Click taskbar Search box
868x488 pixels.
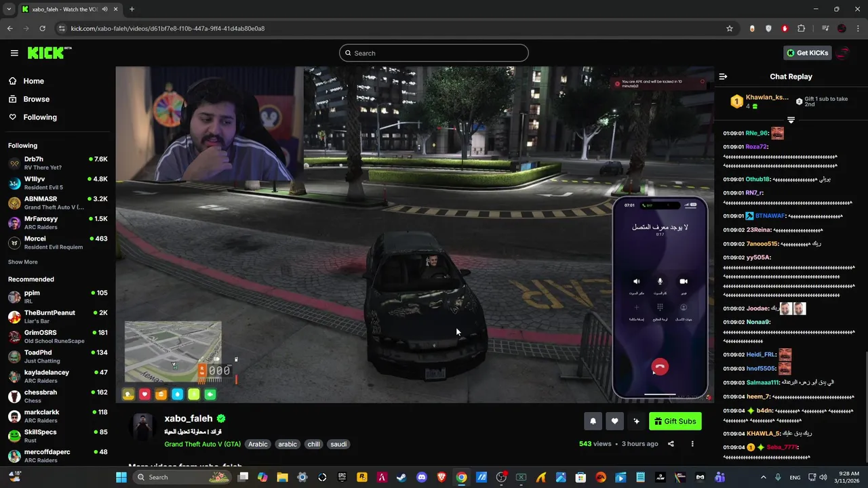pos(182,477)
